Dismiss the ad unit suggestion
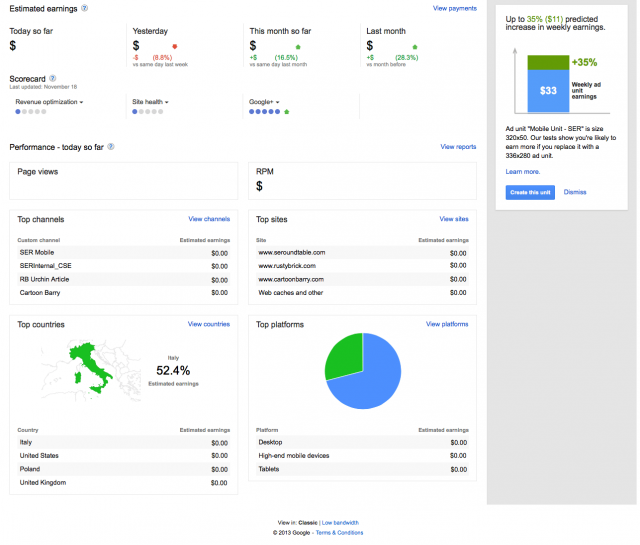 [x=575, y=192]
